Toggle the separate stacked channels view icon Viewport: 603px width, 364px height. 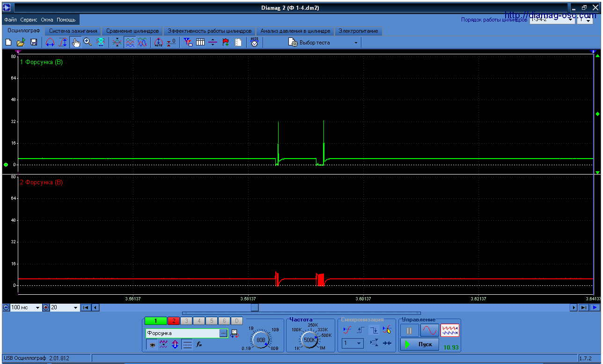[x=130, y=43]
